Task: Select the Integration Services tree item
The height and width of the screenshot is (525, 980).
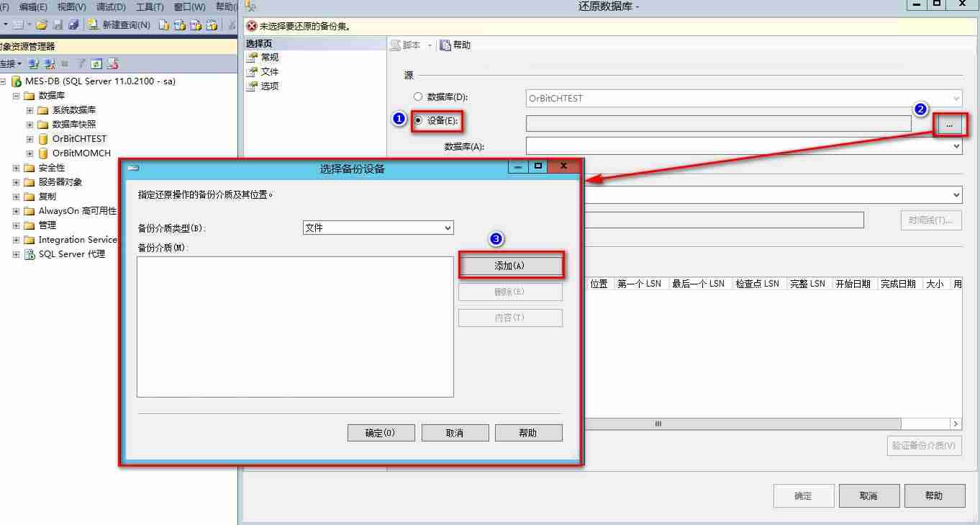Action: [x=78, y=240]
